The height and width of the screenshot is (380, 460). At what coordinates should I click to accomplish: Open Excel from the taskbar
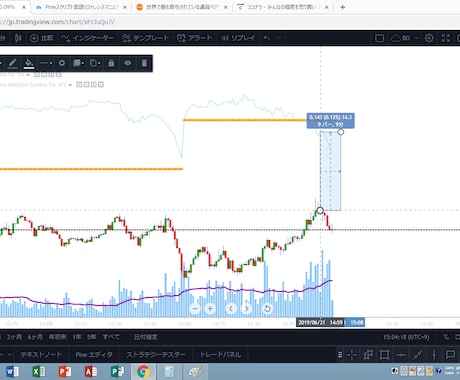(39, 372)
